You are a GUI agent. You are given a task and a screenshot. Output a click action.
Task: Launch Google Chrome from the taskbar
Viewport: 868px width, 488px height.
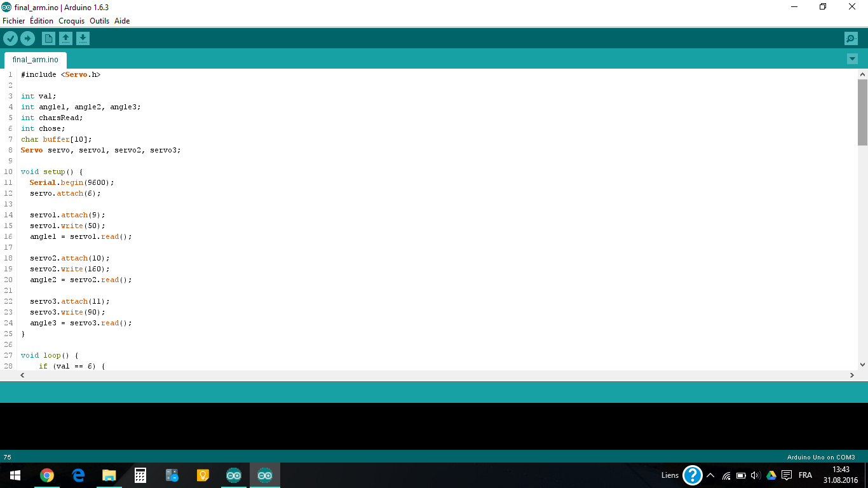(x=47, y=475)
